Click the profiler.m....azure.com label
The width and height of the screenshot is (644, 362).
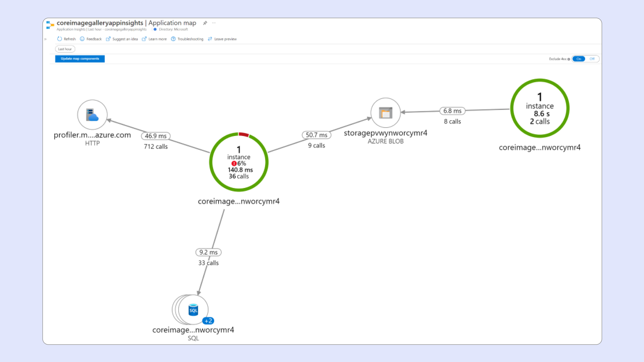click(x=92, y=135)
